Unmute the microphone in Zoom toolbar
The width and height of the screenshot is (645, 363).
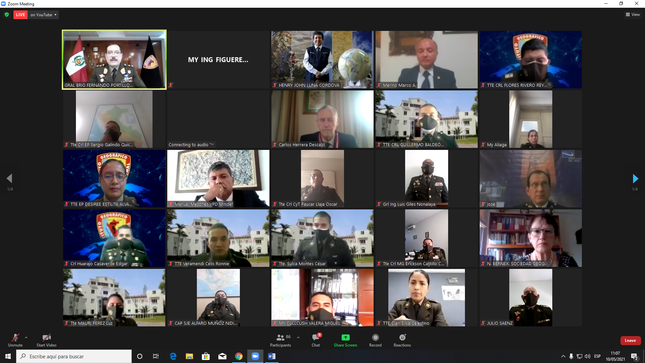coord(15,340)
